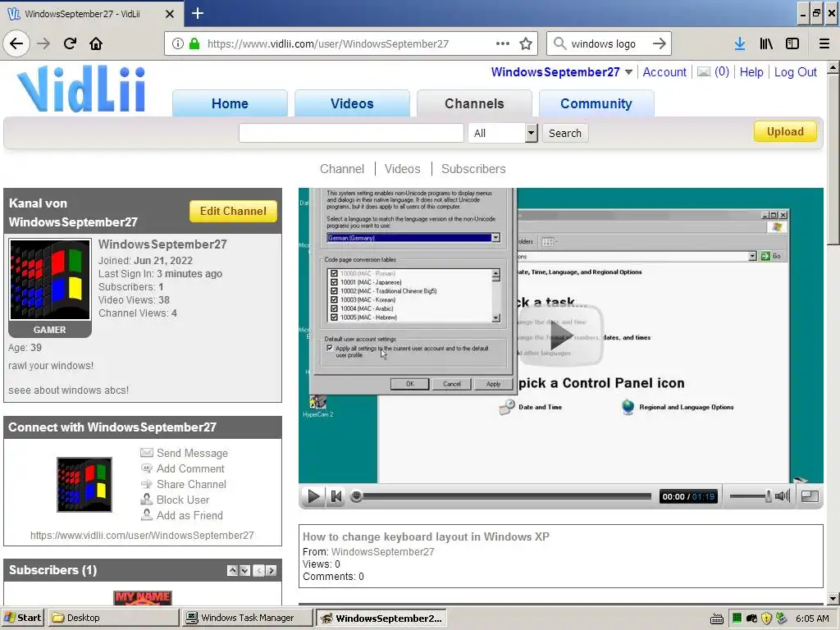
Task: Click the VidLii search text field
Action: click(x=351, y=133)
